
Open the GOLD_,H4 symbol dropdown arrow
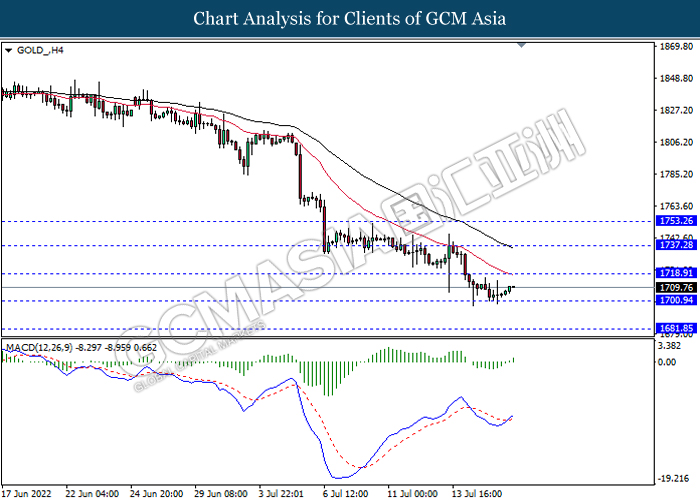click(8, 51)
